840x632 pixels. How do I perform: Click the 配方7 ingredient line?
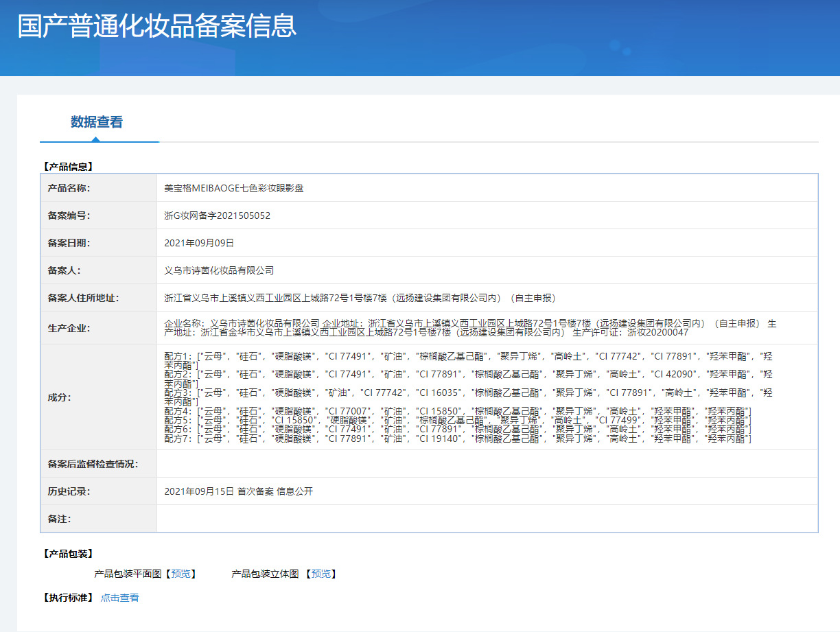[457, 438]
